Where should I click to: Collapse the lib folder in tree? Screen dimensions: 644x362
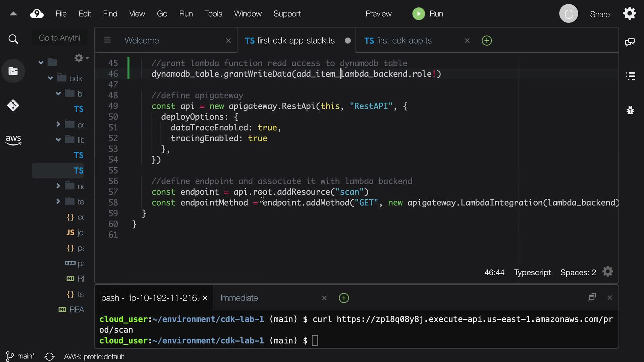tap(58, 140)
